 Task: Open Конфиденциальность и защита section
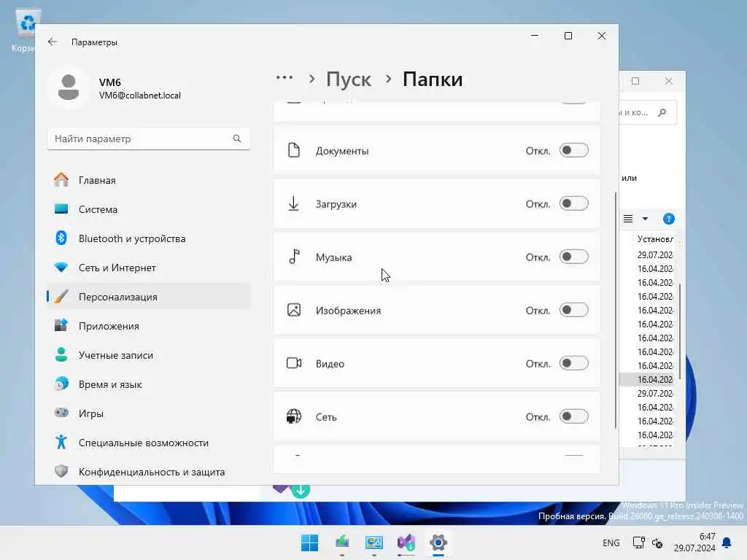(148, 472)
